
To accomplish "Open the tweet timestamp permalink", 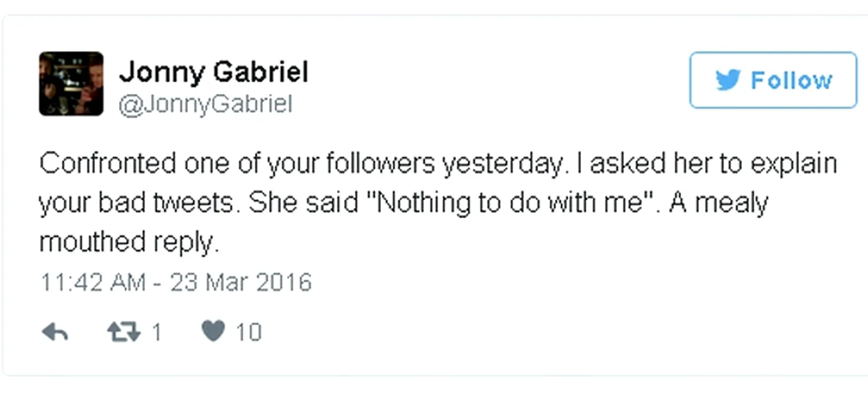I will pyautogui.click(x=175, y=283).
